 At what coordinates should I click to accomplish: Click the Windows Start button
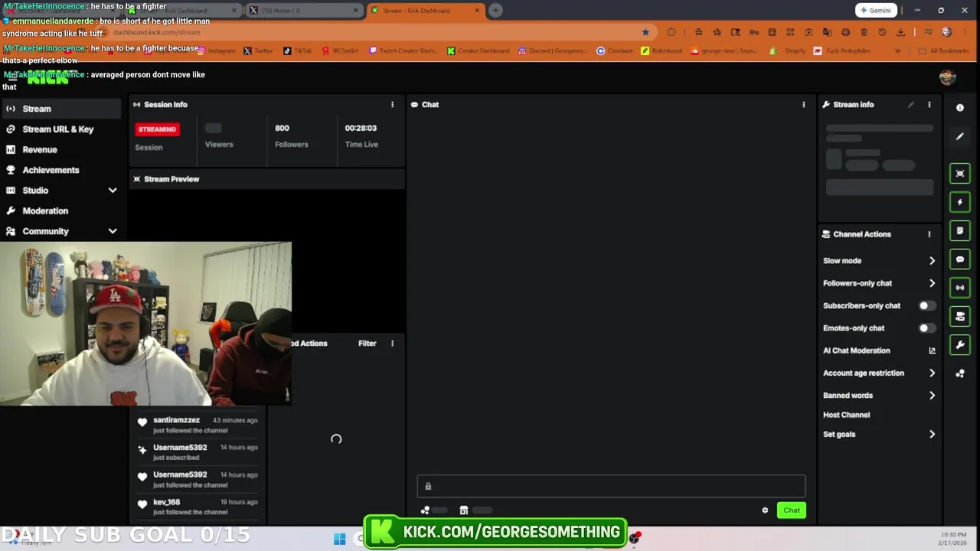click(339, 539)
